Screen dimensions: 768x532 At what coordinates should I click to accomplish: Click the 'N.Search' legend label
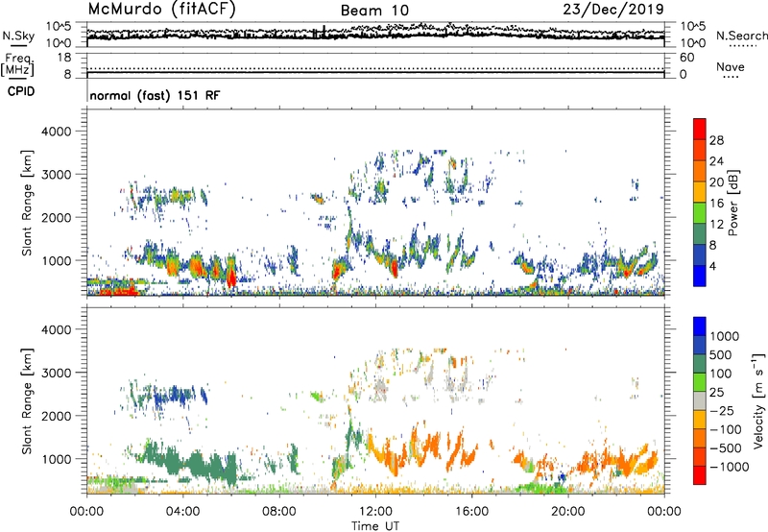[x=741, y=36]
